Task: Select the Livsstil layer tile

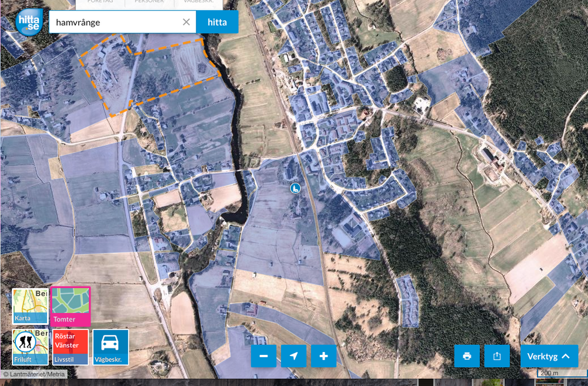Action: [x=71, y=347]
